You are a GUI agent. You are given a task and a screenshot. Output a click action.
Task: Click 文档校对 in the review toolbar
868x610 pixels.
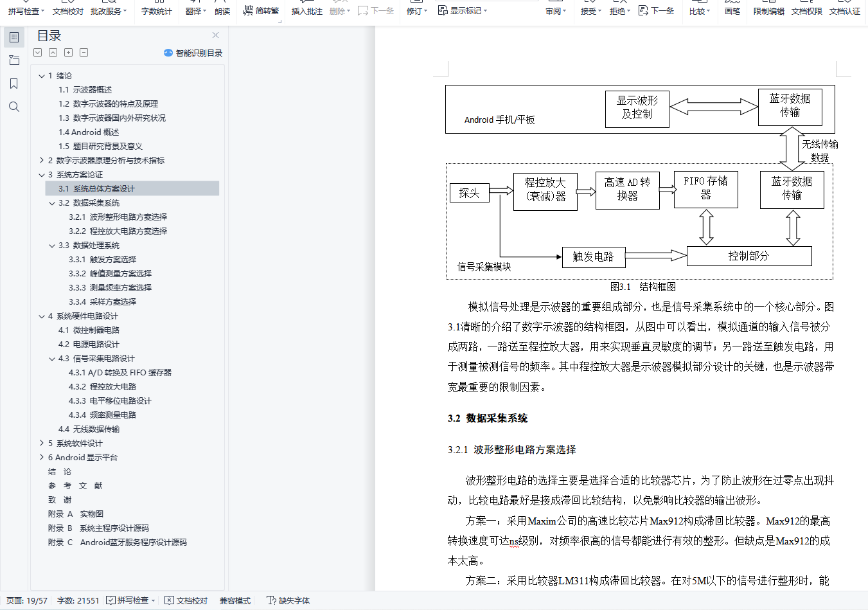click(x=68, y=11)
